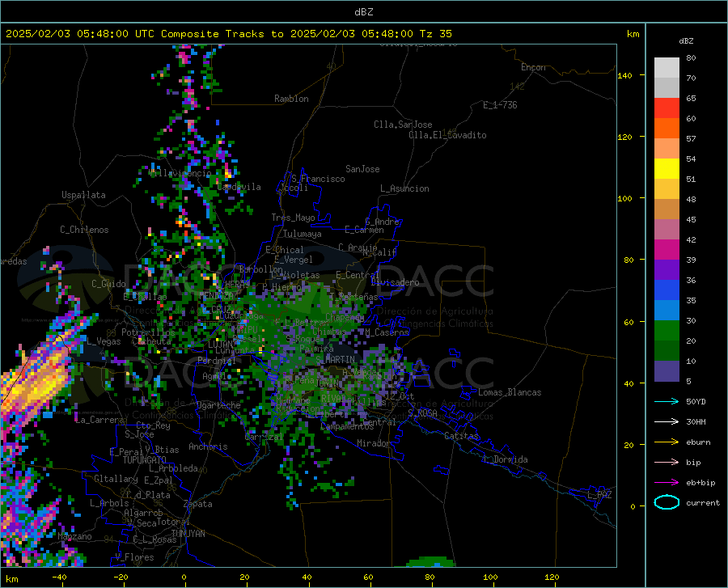This screenshot has width=728, height=588.
Task: Select the red legend swatch below 65
Action: point(667,108)
